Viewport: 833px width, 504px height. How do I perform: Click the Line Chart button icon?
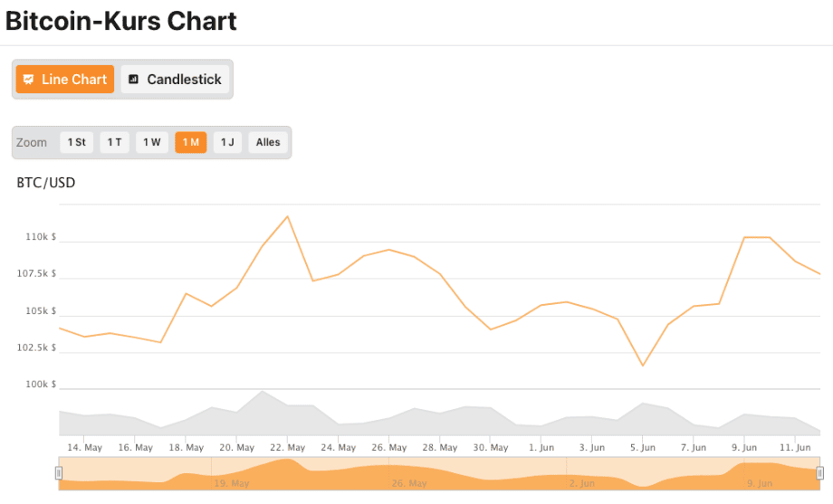point(29,80)
